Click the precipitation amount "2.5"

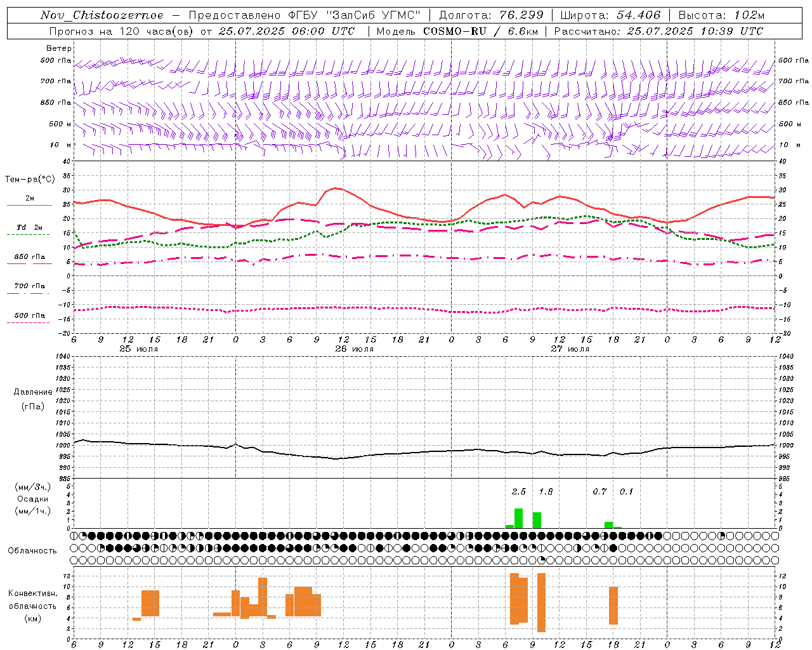coord(519,491)
